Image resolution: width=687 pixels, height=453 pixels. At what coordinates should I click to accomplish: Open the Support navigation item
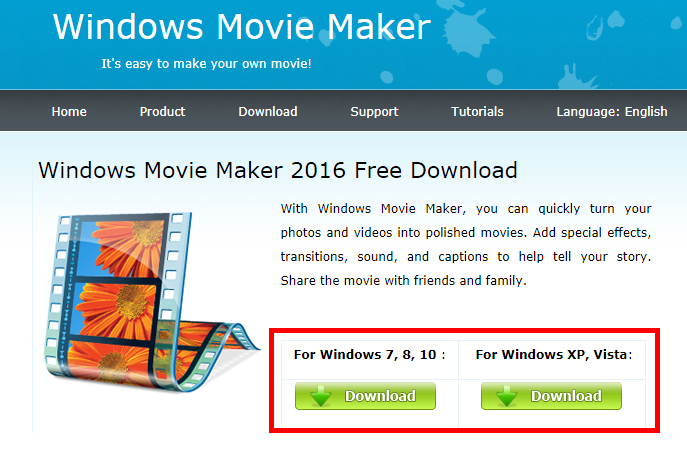tap(375, 112)
